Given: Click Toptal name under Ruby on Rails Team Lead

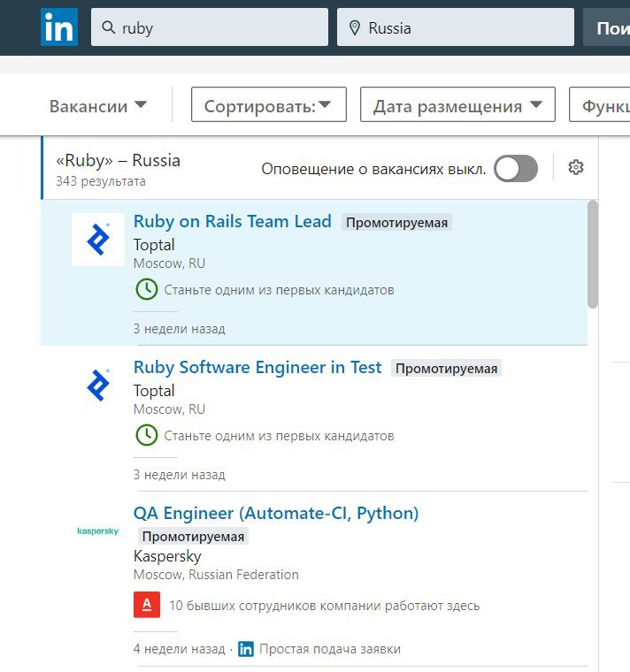Looking at the screenshot, I should (154, 245).
